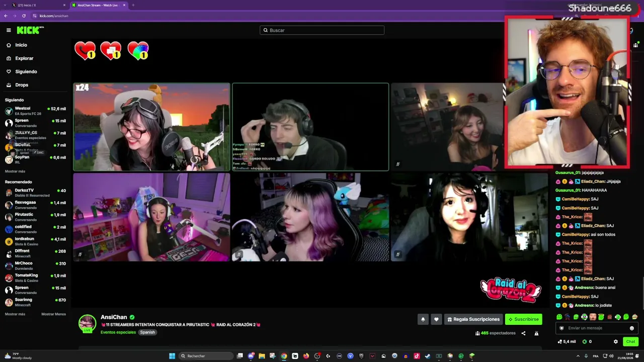Screen dimensions: 644x362
Task: Collapse recommended list with Mostrar Menos
Action: [53, 314]
